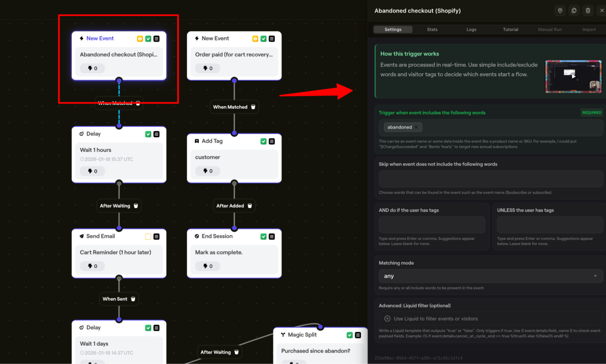The height and width of the screenshot is (364, 606).
Task: Open the notes icon on Send Email node
Action: click(x=156, y=236)
